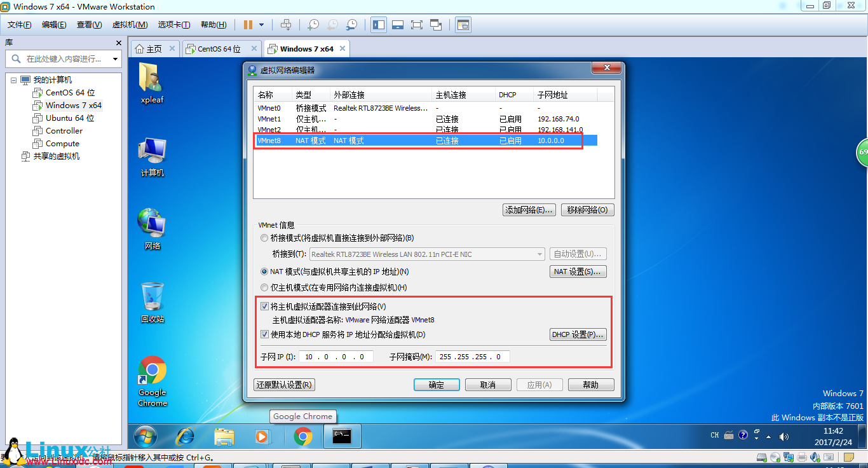Select the NAT 模式 radio button

(264, 272)
